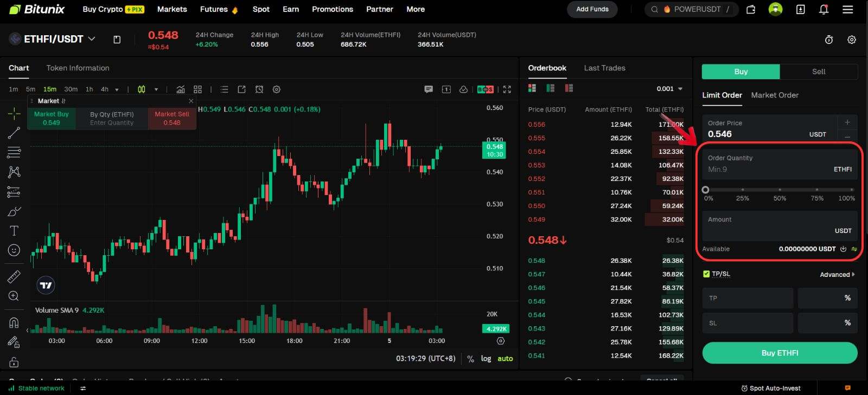The width and height of the screenshot is (868, 395).
Task: Click the Market Sell 0.548 button
Action: tap(172, 118)
